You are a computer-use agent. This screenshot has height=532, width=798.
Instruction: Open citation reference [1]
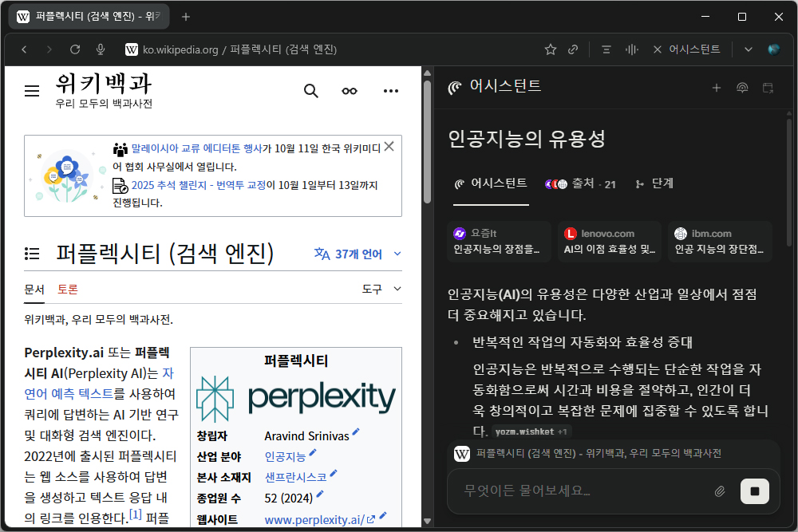coord(136,514)
